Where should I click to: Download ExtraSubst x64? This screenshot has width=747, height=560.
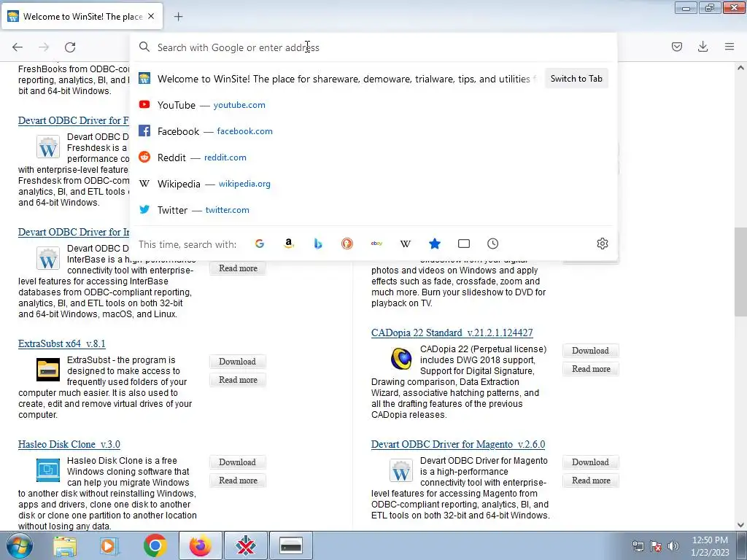238,362
